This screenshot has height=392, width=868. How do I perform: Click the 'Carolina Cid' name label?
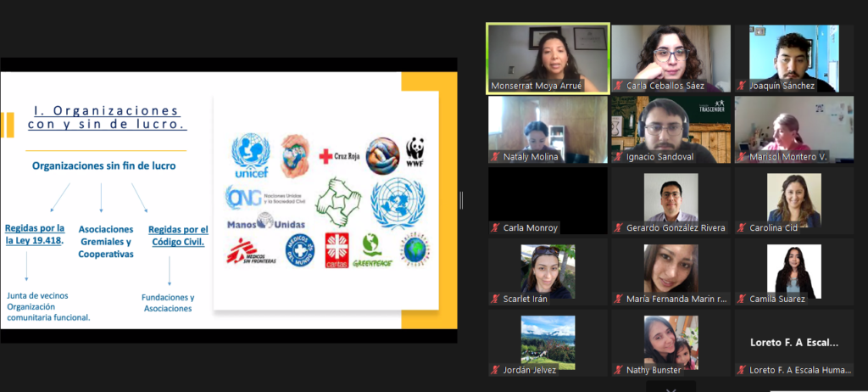tap(774, 228)
